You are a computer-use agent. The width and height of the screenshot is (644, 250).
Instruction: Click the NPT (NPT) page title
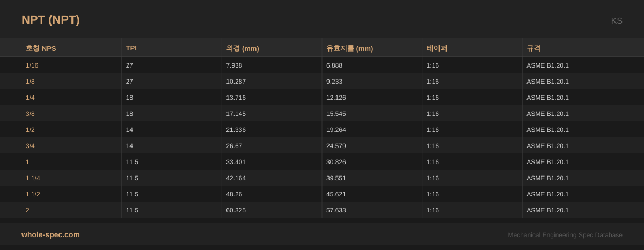(x=50, y=20)
